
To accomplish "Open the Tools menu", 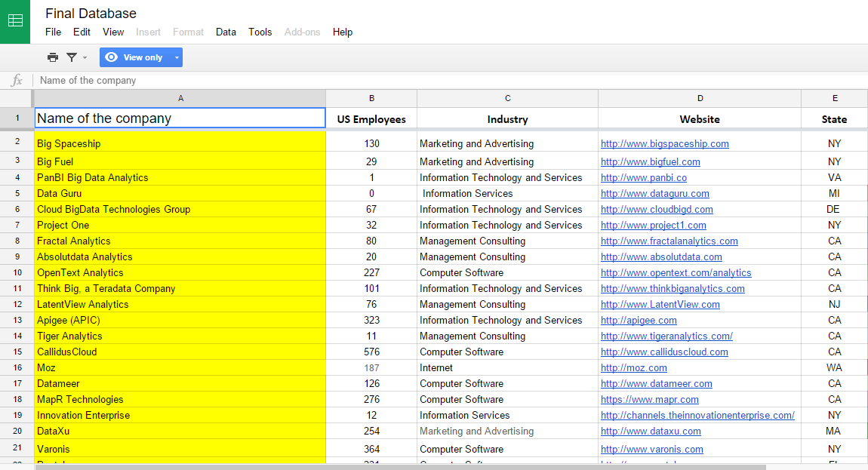I will pyautogui.click(x=260, y=32).
